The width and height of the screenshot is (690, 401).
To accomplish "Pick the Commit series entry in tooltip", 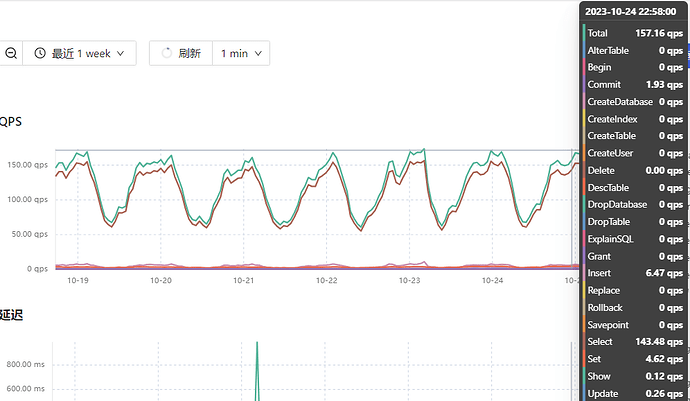I will (x=634, y=84).
